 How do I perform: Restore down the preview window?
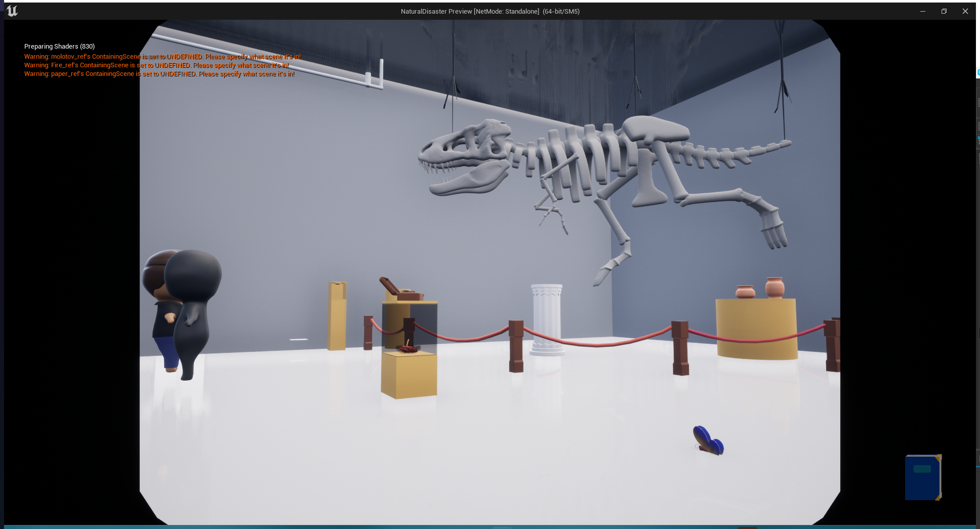tap(944, 11)
